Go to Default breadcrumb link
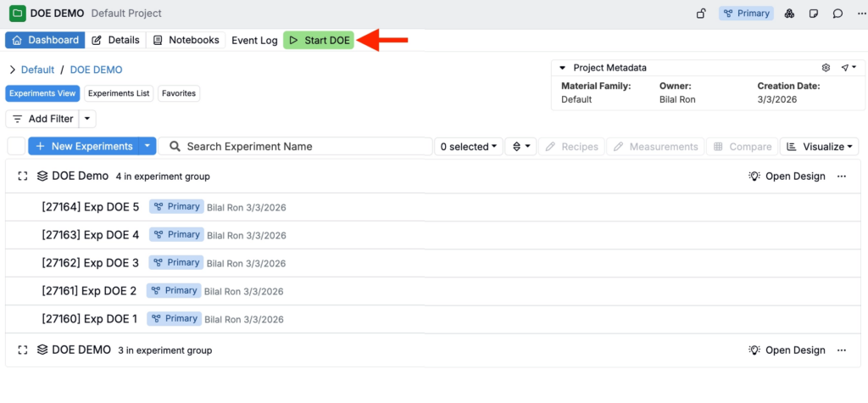868x403 pixels. (x=37, y=70)
